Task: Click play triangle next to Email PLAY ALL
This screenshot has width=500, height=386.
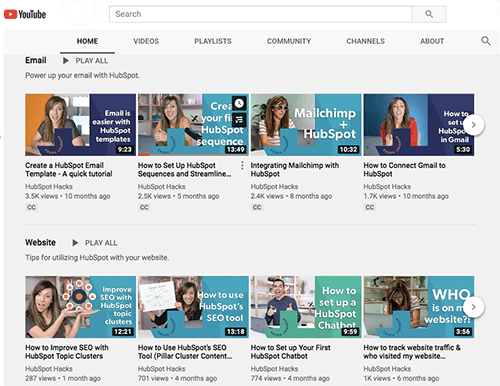Action: (66, 61)
